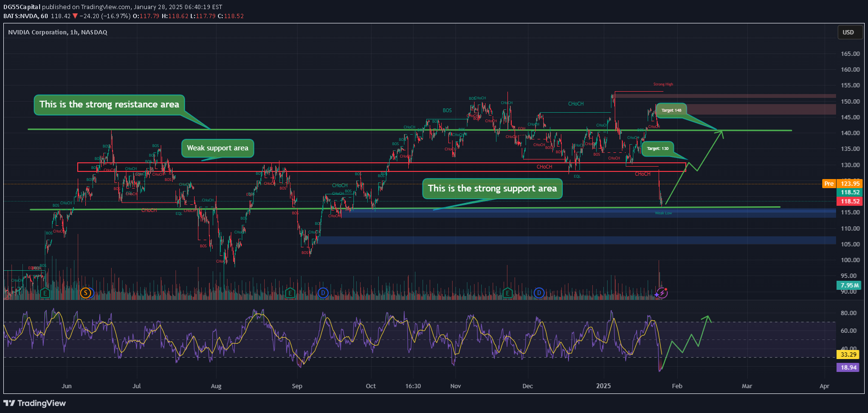Click the earnings E marker near September
The width and height of the screenshot is (868, 413).
[x=289, y=293]
